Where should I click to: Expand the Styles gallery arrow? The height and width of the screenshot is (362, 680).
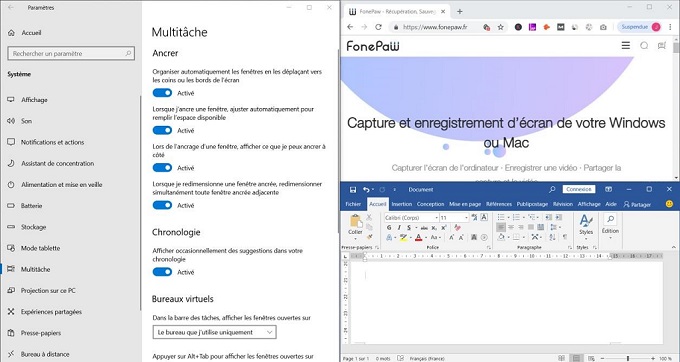tap(586, 239)
